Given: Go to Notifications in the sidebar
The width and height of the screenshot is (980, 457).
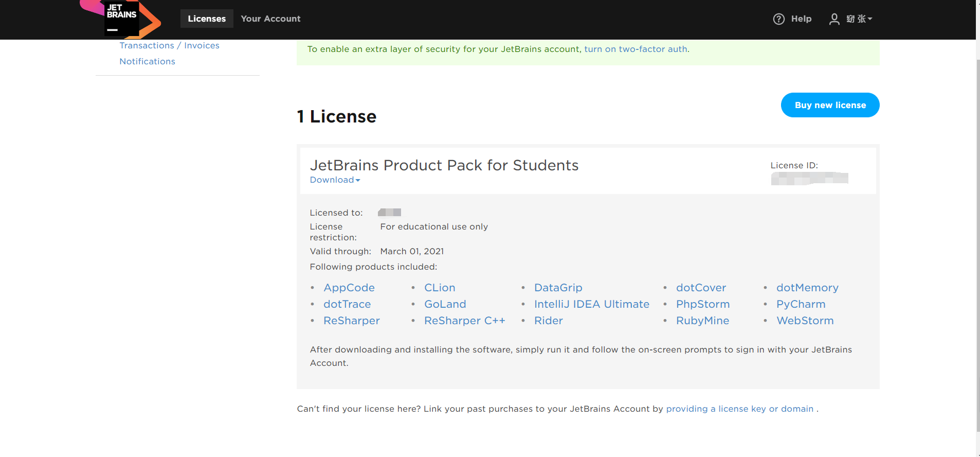Looking at the screenshot, I should [x=147, y=62].
